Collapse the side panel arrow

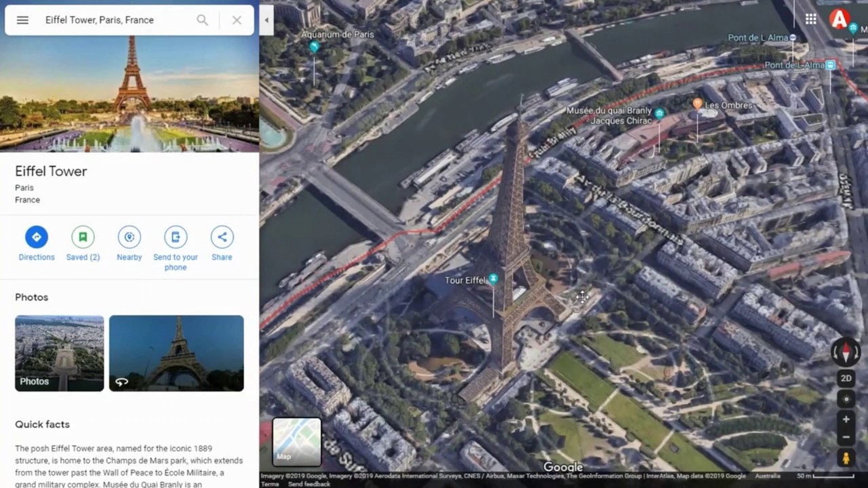click(x=267, y=20)
